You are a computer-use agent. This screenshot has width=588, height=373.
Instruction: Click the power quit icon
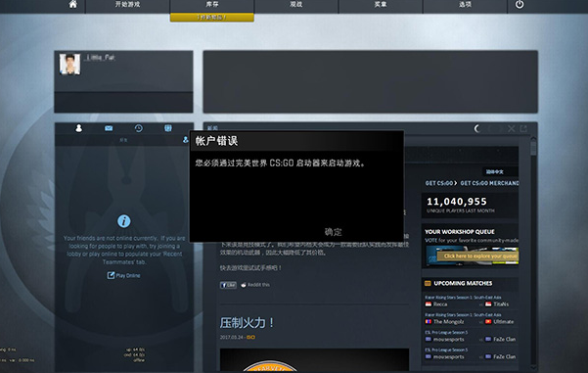point(520,5)
